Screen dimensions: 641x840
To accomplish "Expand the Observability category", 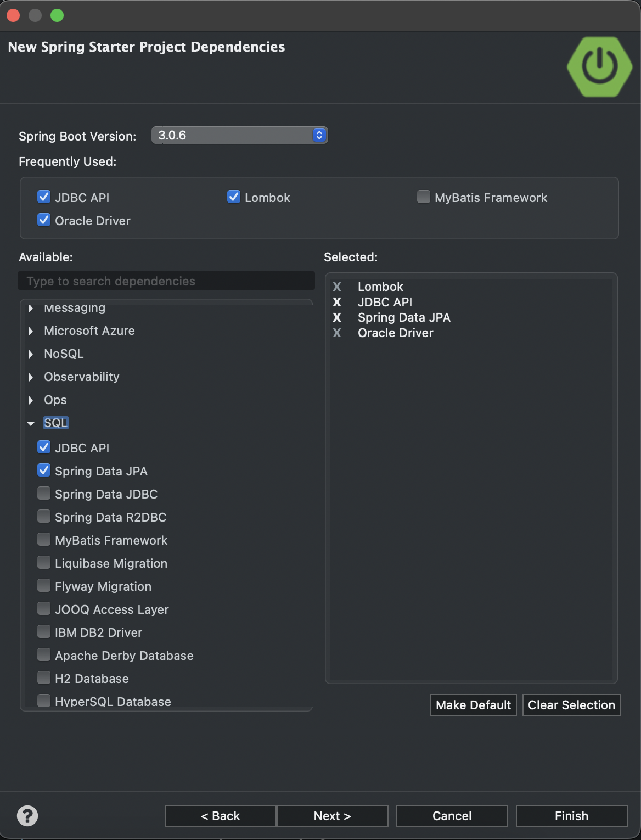I will [31, 377].
